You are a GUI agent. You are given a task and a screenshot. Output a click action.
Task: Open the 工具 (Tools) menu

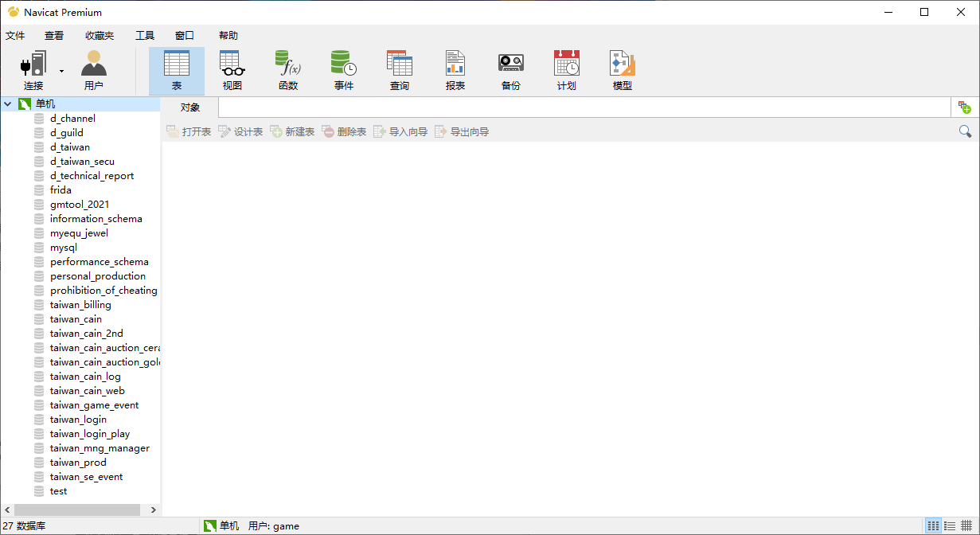(145, 36)
